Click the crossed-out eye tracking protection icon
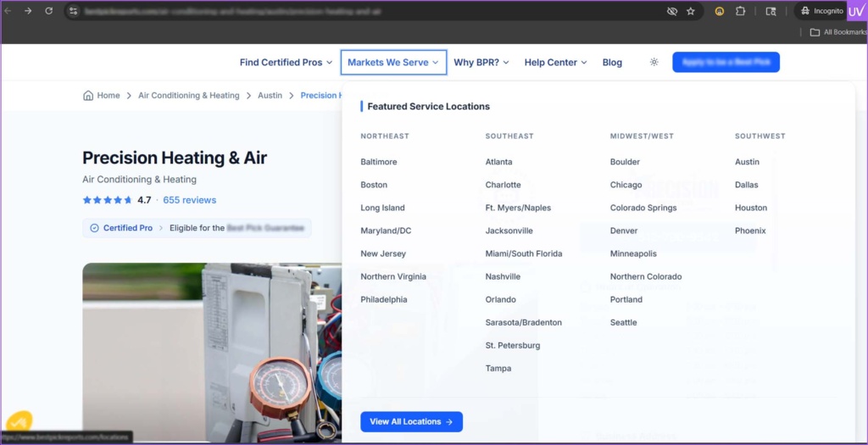Image resolution: width=868 pixels, height=445 pixels. [x=671, y=11]
